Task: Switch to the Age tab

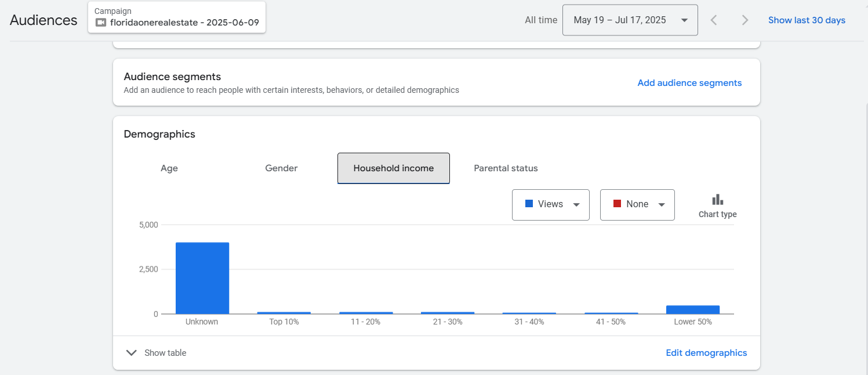Action: (169, 168)
